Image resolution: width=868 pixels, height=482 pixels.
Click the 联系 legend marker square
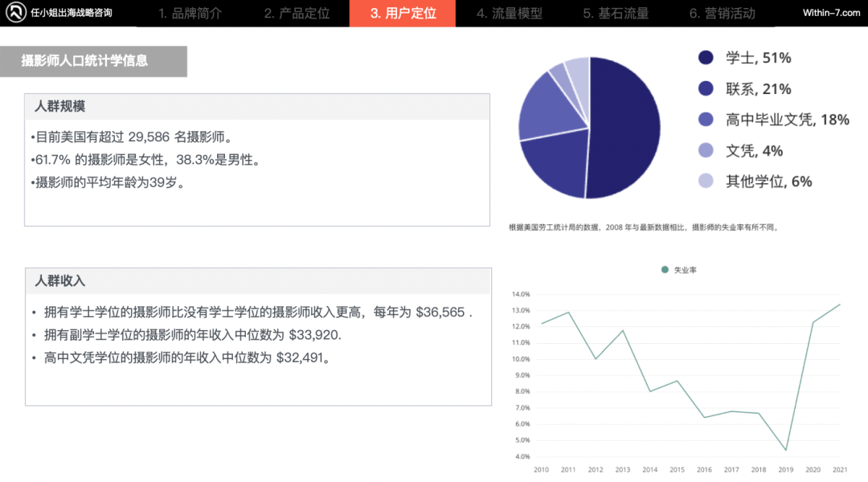(x=705, y=88)
